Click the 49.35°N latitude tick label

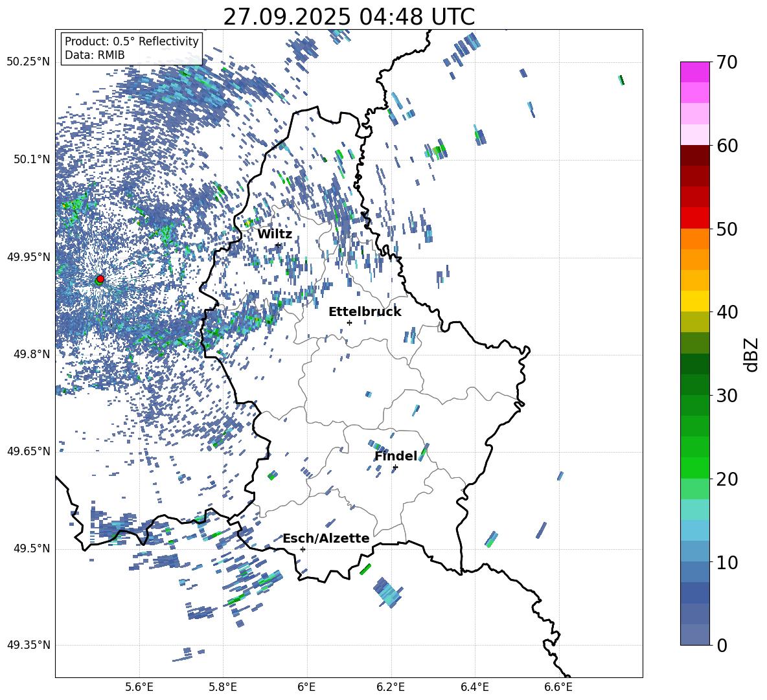point(28,646)
